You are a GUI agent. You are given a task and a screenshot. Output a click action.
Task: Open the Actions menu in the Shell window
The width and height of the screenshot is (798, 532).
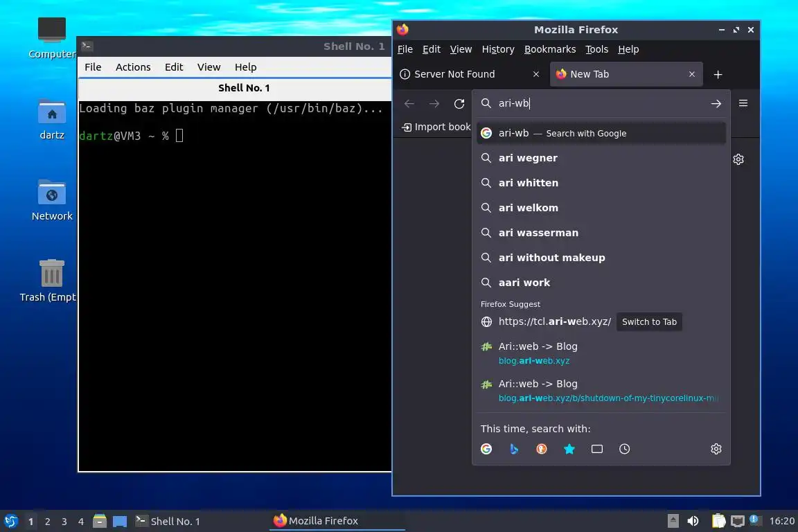tap(133, 67)
